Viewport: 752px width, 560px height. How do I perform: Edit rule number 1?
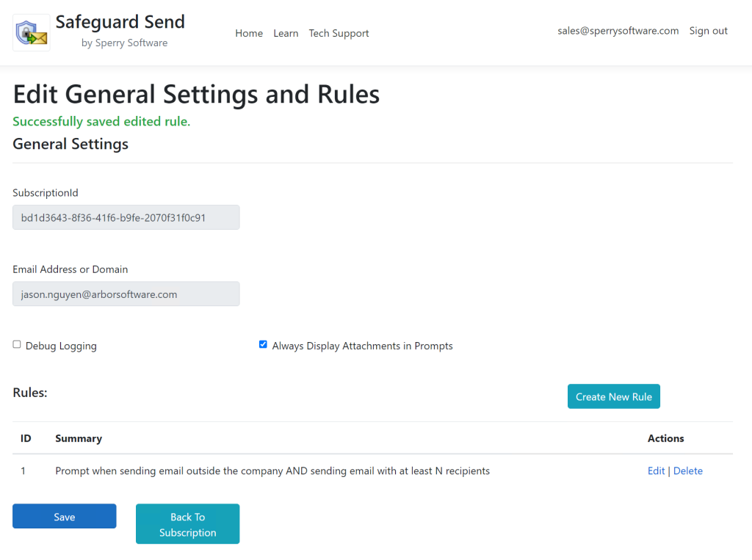coord(656,470)
